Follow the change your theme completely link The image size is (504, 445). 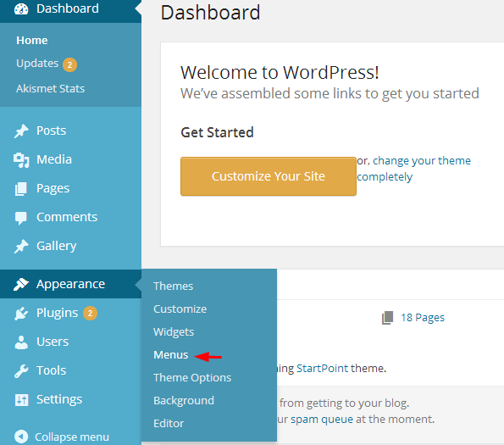[x=413, y=169]
